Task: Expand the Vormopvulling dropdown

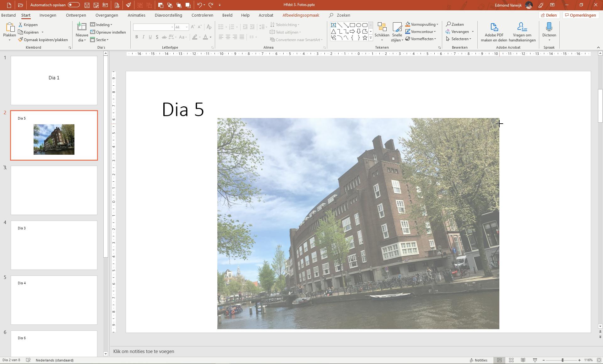Action: click(x=437, y=24)
